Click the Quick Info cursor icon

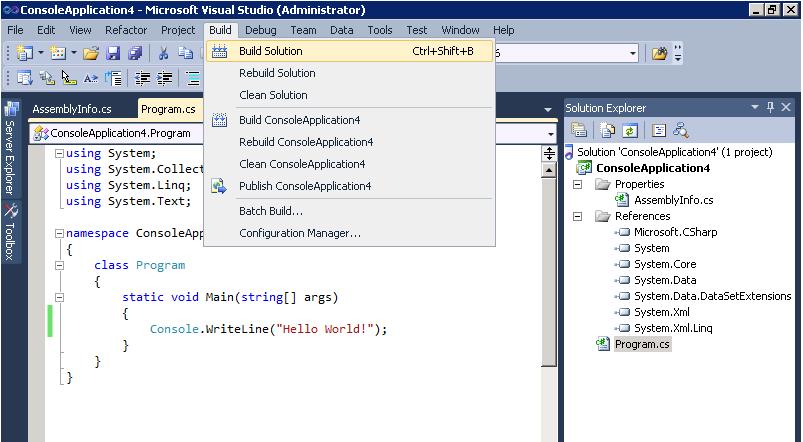pyautogui.click(x=69, y=78)
